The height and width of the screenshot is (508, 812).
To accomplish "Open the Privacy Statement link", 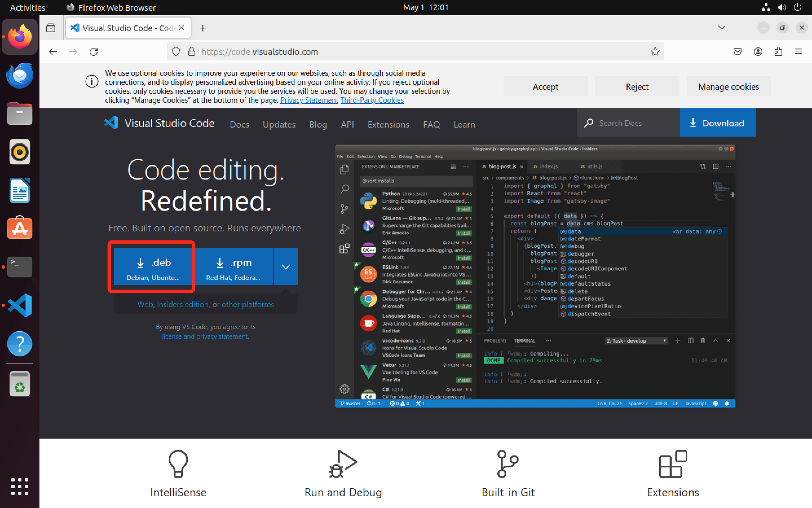I will 309,100.
